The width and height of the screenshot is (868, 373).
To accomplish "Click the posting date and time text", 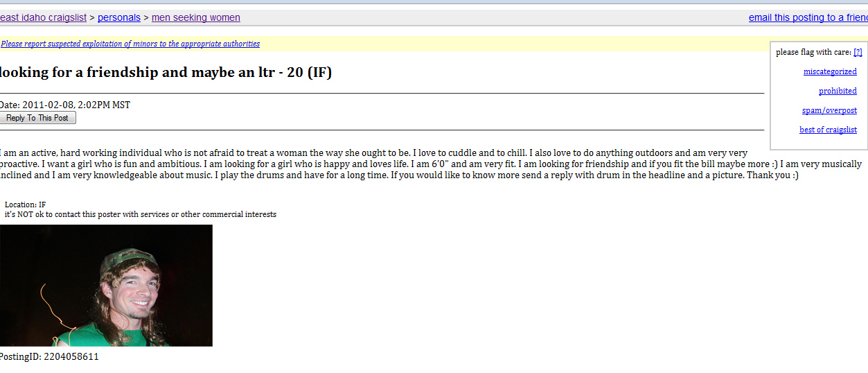I will 65,105.
